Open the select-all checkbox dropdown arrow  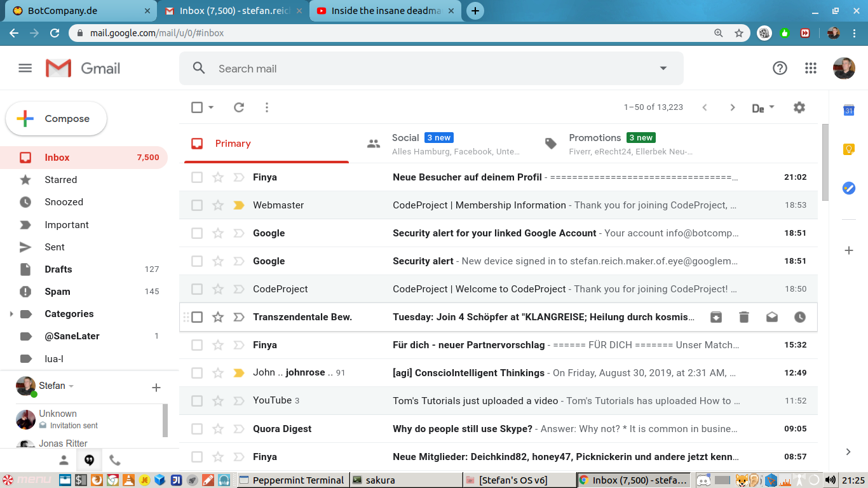coord(211,107)
